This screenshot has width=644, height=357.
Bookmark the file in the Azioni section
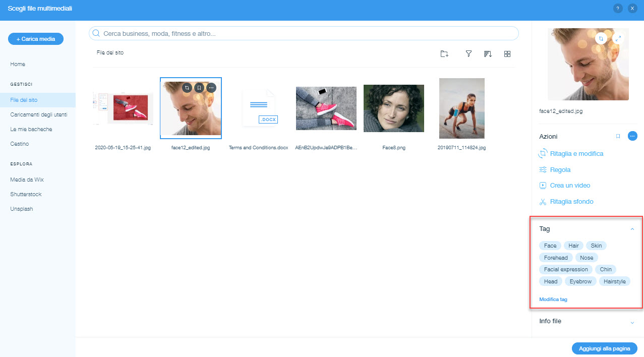click(x=618, y=136)
